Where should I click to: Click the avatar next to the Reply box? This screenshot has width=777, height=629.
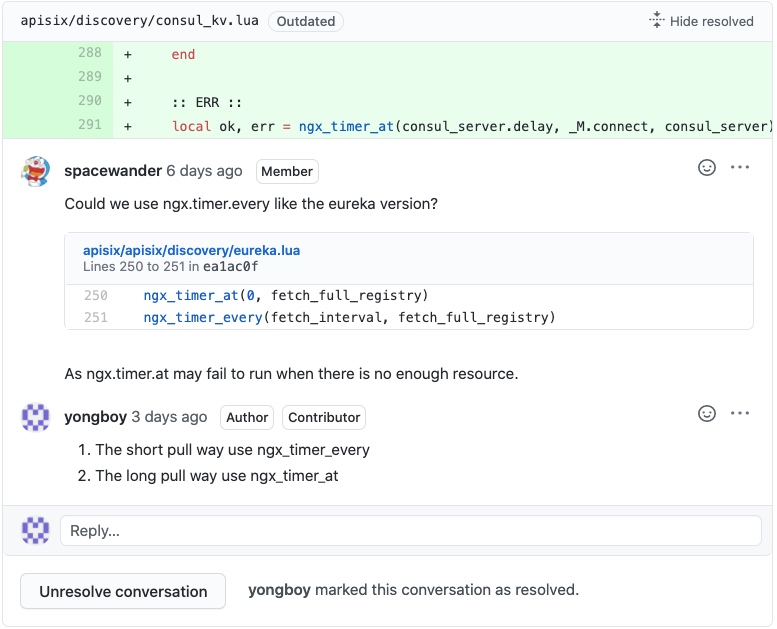point(35,530)
